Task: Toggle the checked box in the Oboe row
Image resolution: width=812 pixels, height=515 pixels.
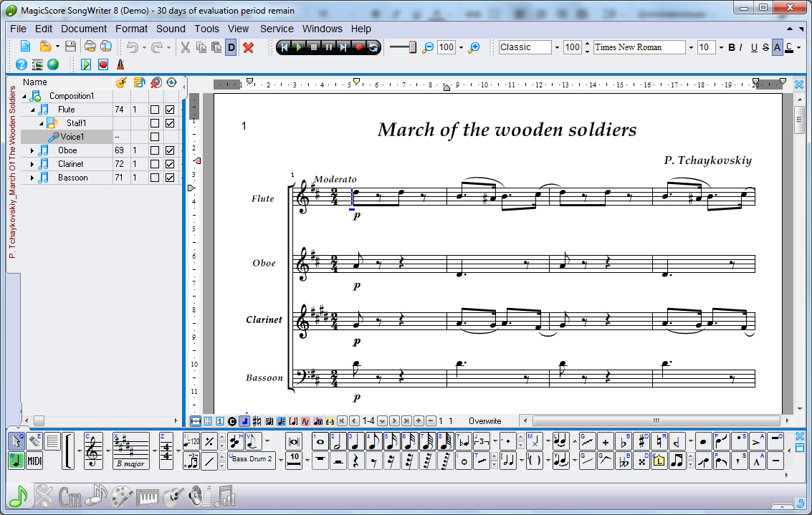Action: pos(170,150)
